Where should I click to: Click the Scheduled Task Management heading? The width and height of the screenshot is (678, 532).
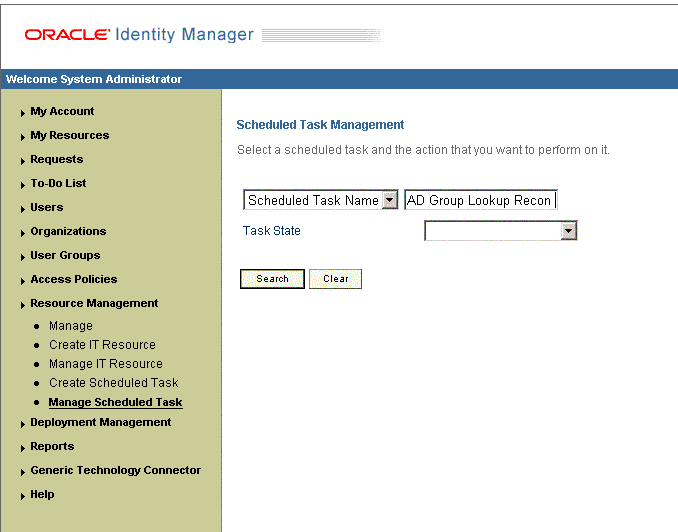tap(320, 125)
